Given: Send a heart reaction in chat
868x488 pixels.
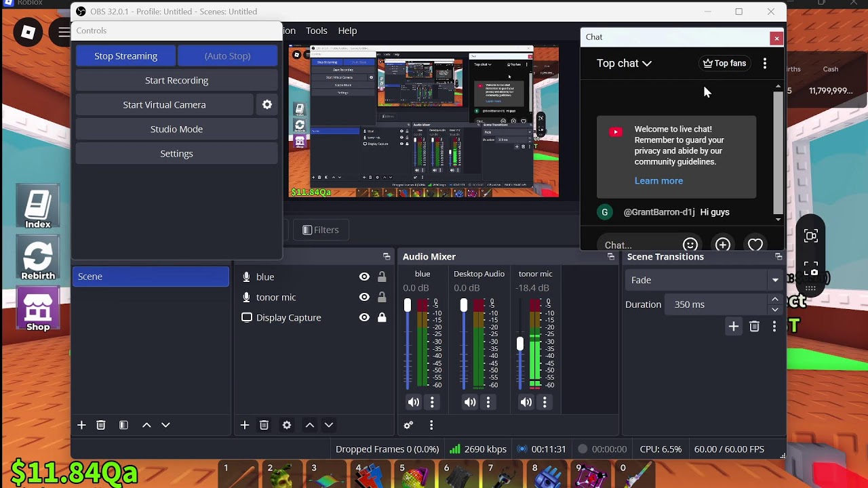Looking at the screenshot, I should click(755, 245).
